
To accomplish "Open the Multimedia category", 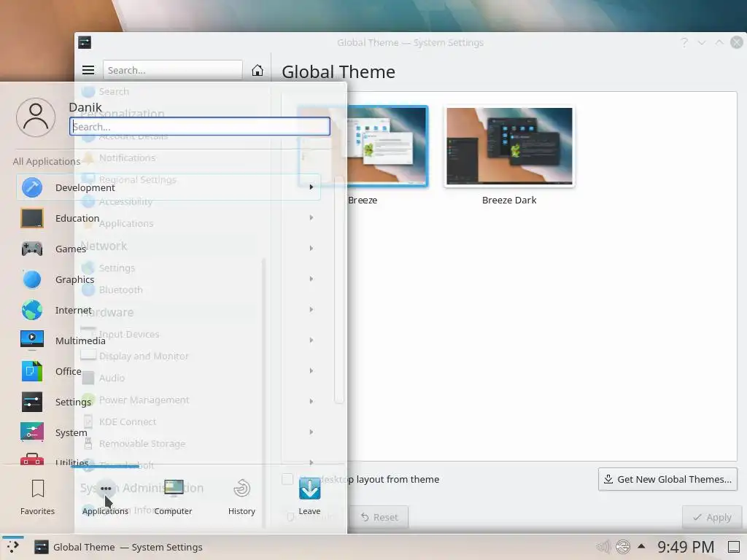I will pos(169,341).
